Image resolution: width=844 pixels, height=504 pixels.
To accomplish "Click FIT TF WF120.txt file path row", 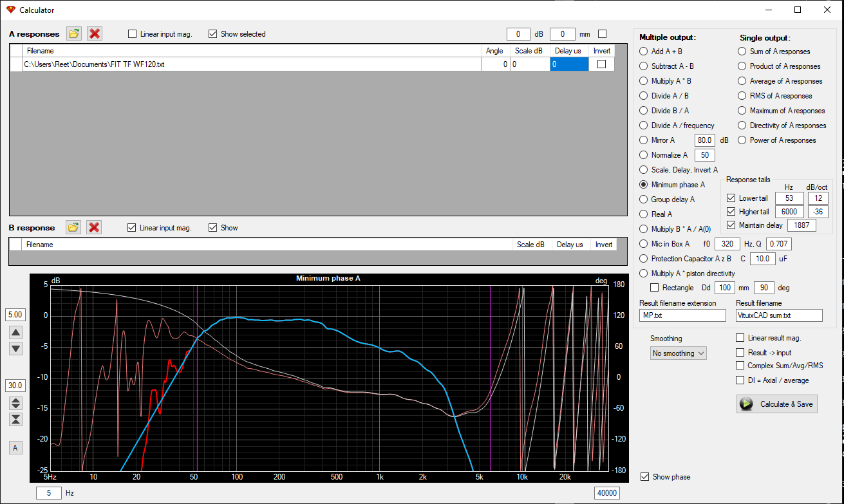I will point(252,64).
